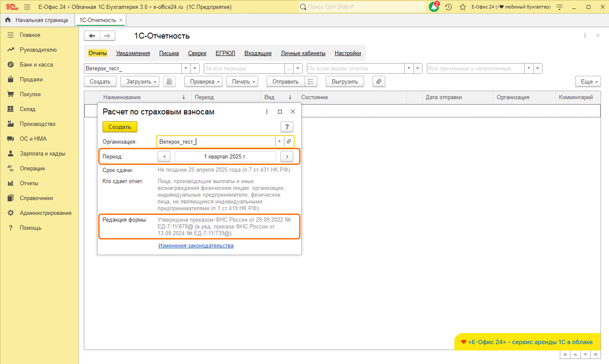
Task: Open Загрузить dropdown button
Action: pyautogui.click(x=140, y=81)
